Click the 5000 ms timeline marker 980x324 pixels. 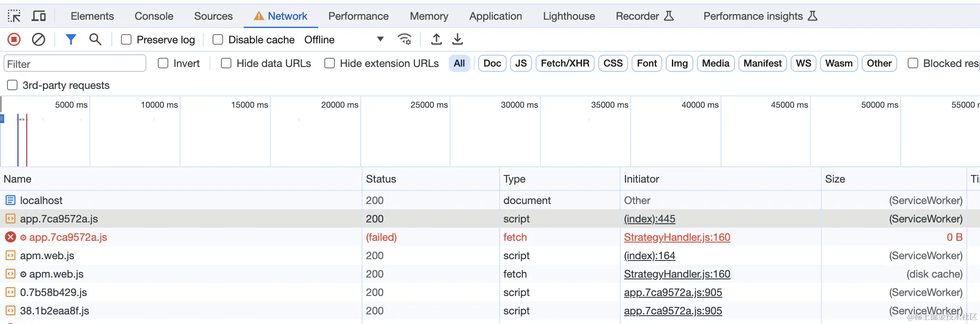71,105
